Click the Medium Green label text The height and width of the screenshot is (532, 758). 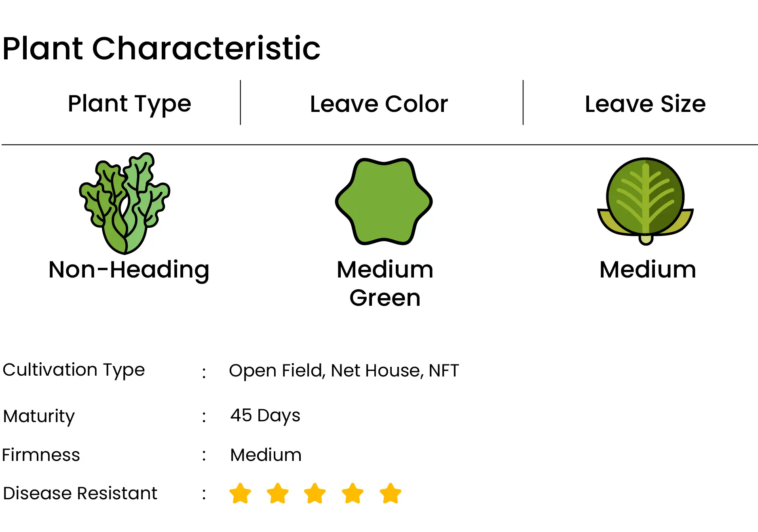(385, 283)
